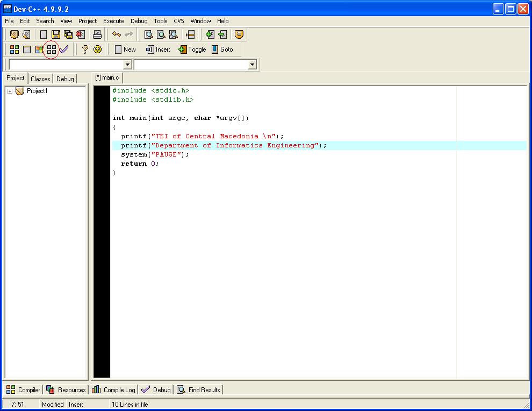Open the Debug menu in menu bar
Viewport: 532px width, 411px height.
pos(139,21)
